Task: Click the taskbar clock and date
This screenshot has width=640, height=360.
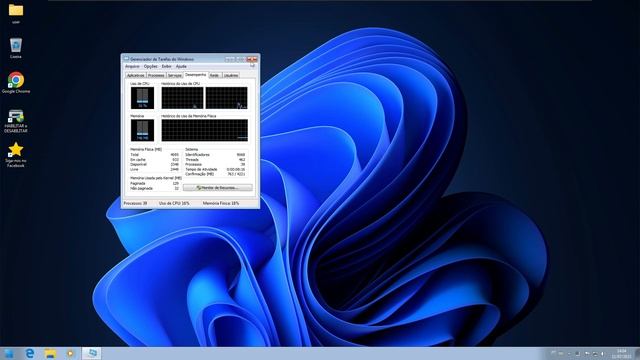Action: point(621,354)
